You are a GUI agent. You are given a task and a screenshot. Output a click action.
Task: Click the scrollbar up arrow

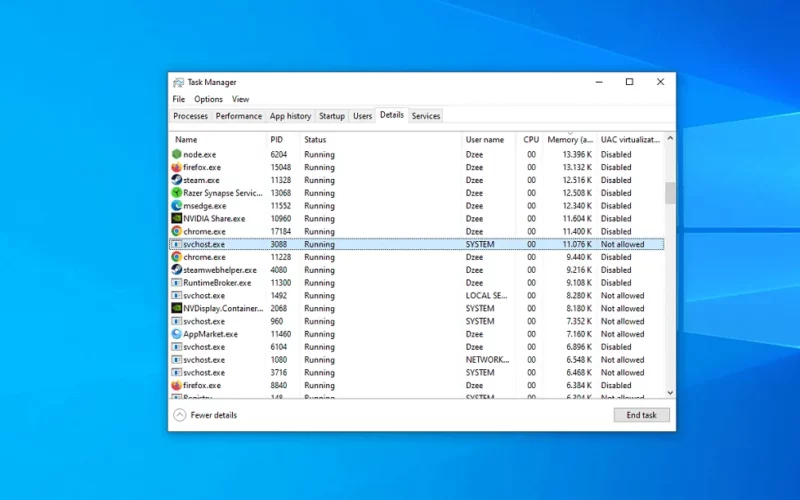670,138
